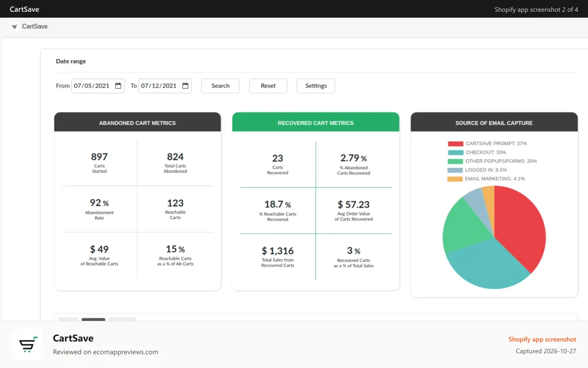This screenshot has height=368, width=588.
Task: Click the Reset button
Action: tap(268, 86)
